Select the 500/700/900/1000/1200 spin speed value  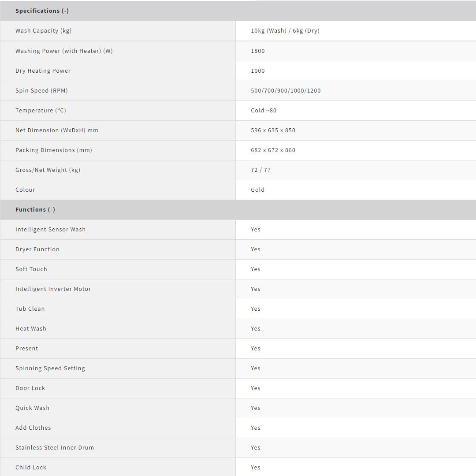click(286, 90)
